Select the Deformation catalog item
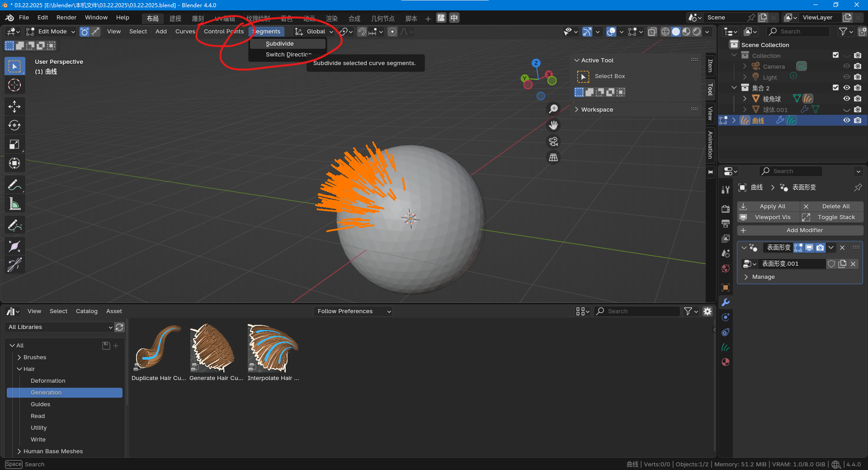Viewport: 868px width, 470px height. [x=48, y=381]
